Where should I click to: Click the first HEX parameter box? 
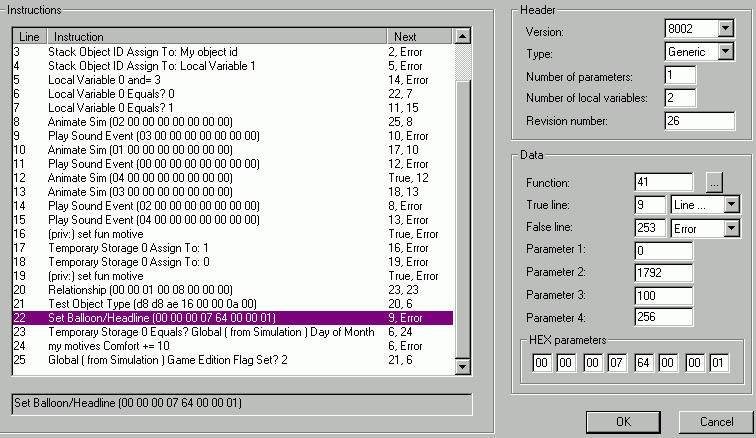539,364
